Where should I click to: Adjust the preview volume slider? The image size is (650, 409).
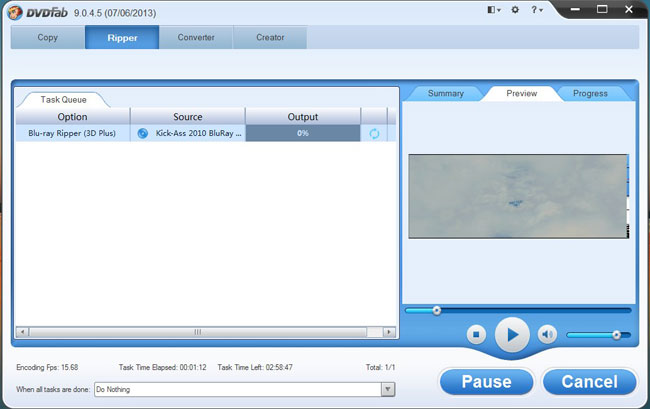point(599,335)
